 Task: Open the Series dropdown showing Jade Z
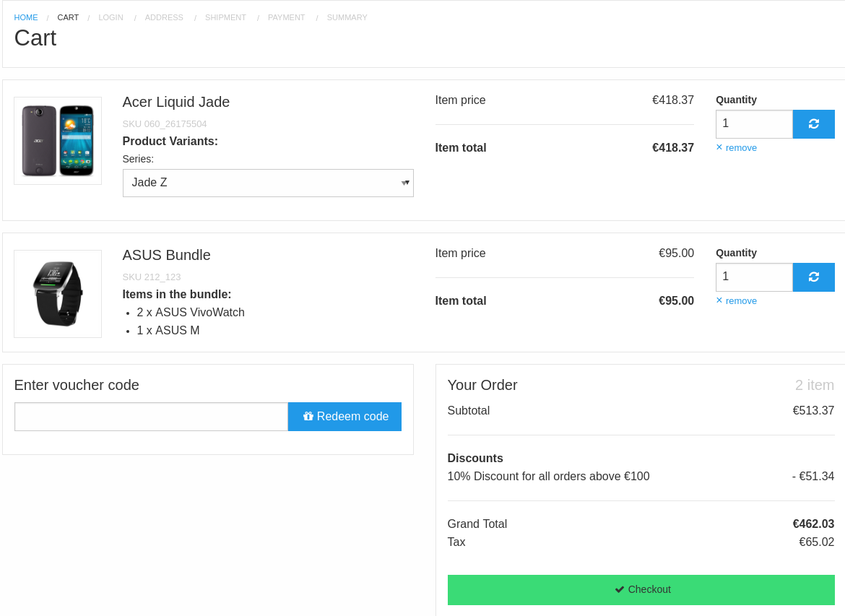(268, 183)
